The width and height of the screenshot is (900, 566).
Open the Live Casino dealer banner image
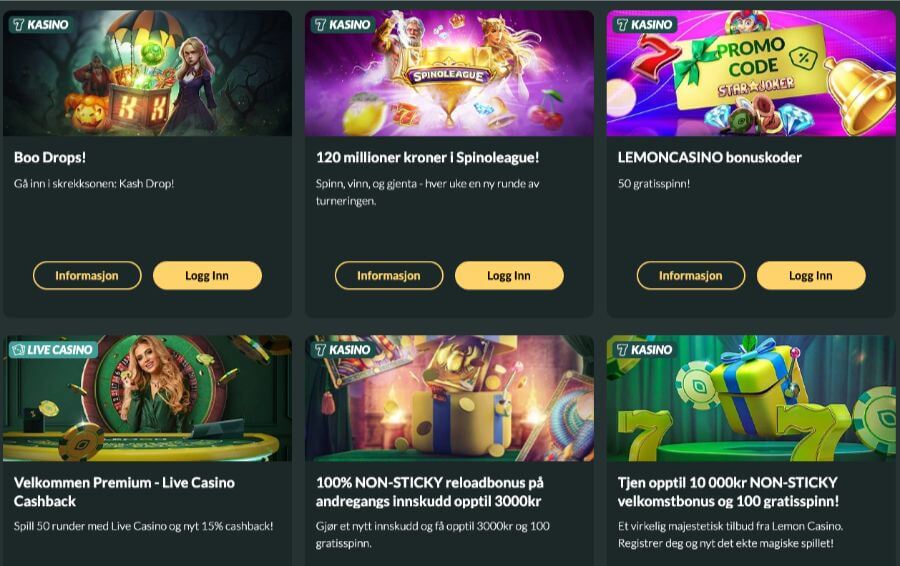tap(148, 398)
